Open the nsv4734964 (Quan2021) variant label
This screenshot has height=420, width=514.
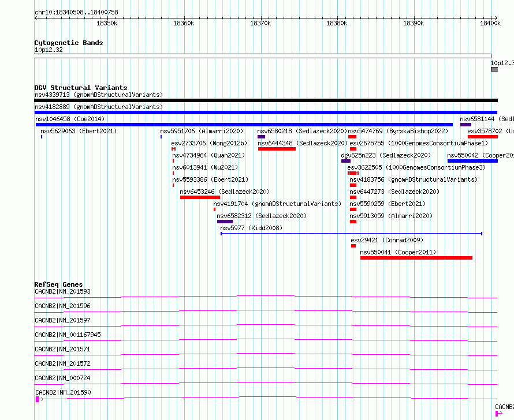point(208,156)
